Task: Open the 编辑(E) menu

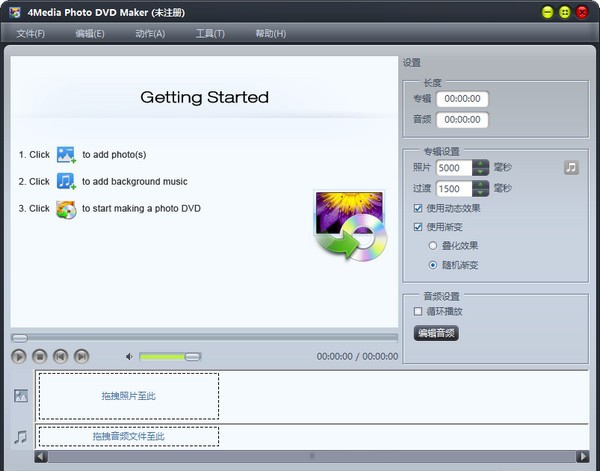Action: point(90,34)
